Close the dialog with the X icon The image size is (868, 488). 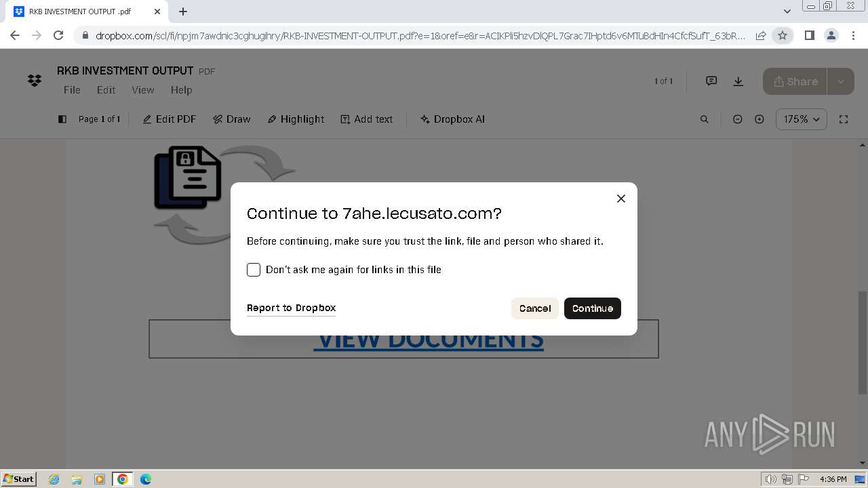tap(620, 199)
